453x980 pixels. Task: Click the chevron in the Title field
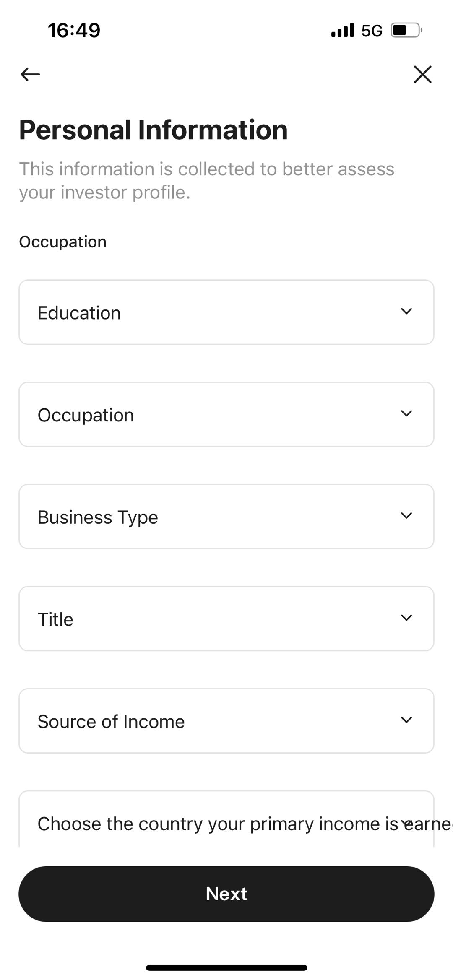pos(406,618)
